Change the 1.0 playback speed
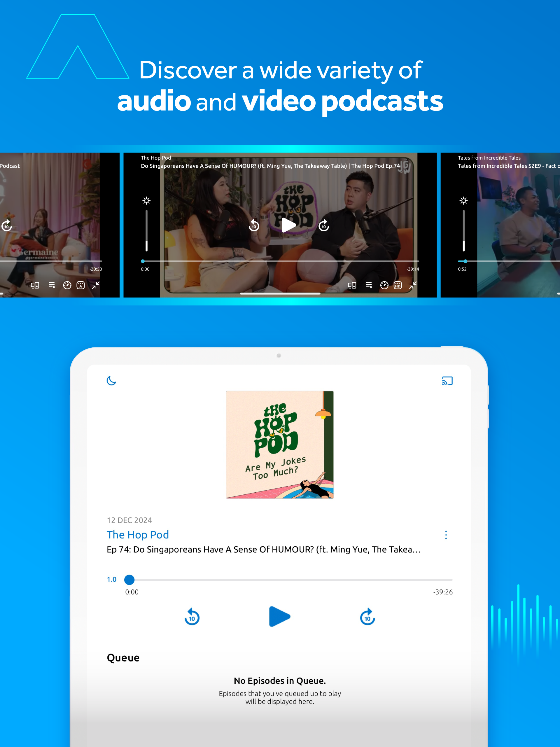This screenshot has height=747, width=560. (111, 580)
